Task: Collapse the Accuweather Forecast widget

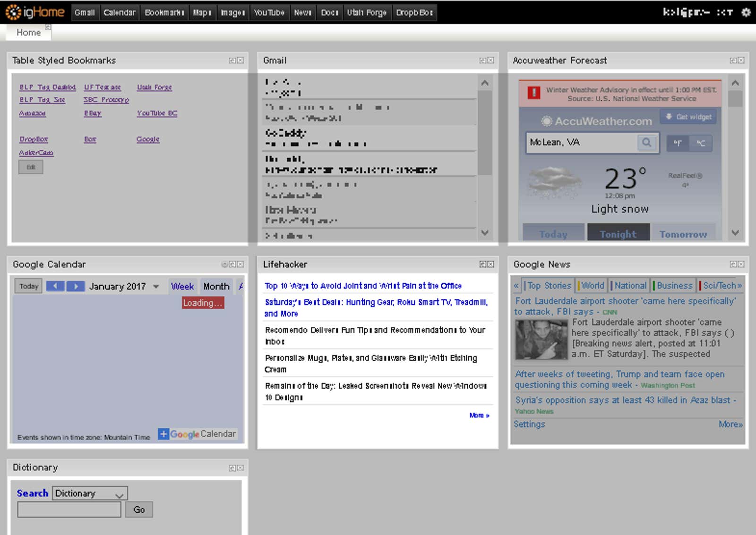Action: pyautogui.click(x=733, y=60)
